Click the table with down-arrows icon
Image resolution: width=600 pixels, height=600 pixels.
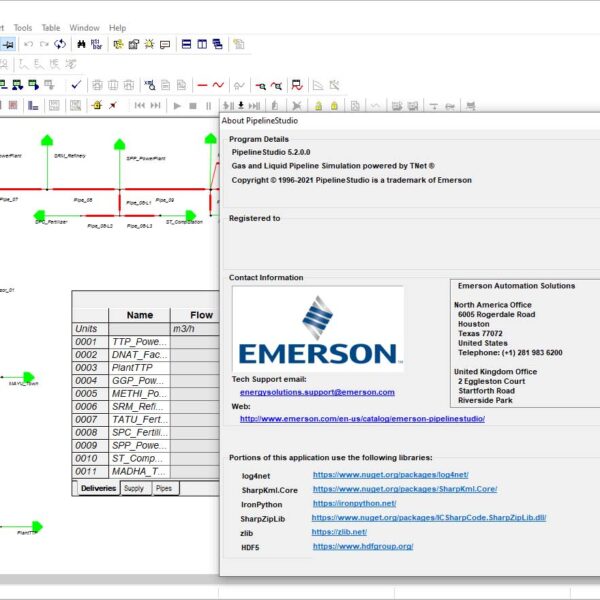tap(17, 85)
